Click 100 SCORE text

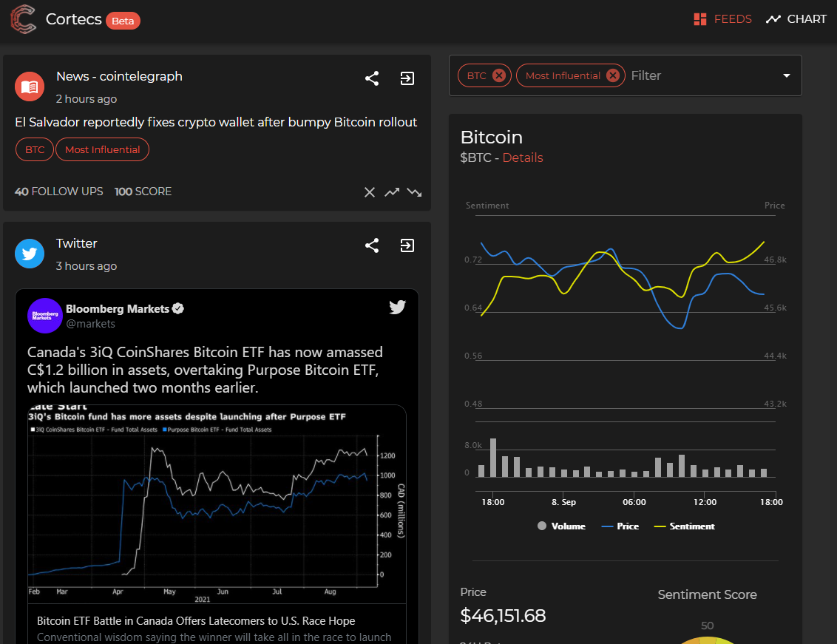143,191
